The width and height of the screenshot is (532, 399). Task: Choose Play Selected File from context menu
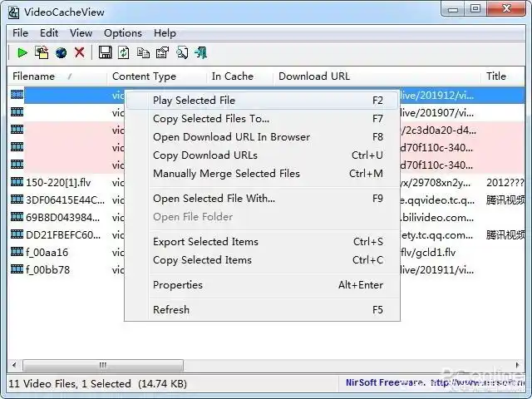(194, 101)
